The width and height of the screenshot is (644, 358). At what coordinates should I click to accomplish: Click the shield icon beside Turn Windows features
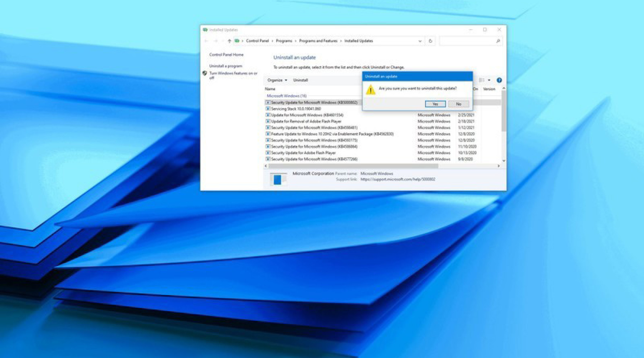tap(204, 74)
